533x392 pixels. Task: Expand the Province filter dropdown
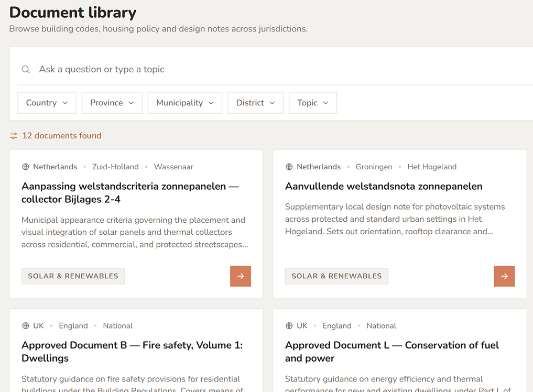[112, 103]
